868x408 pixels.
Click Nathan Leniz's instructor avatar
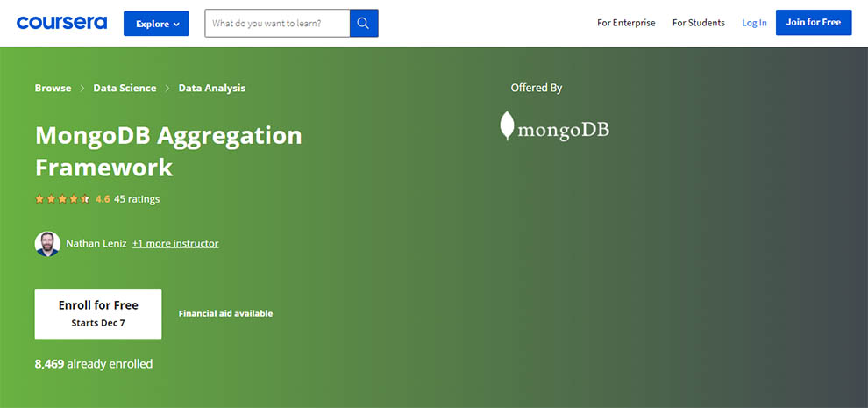tap(47, 243)
